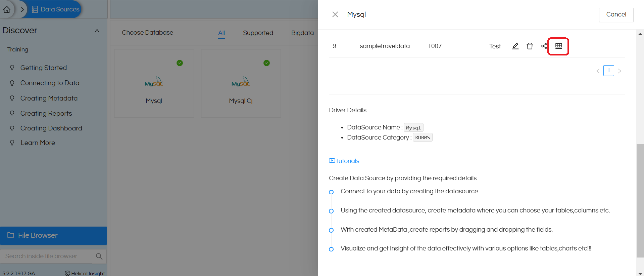Edit the sampletraveldata datasource

coord(515,46)
